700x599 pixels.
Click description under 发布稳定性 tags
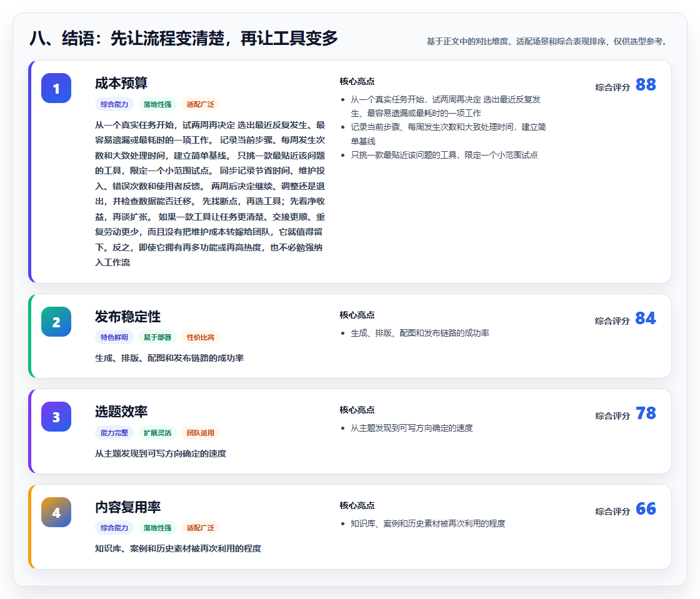pyautogui.click(x=169, y=358)
